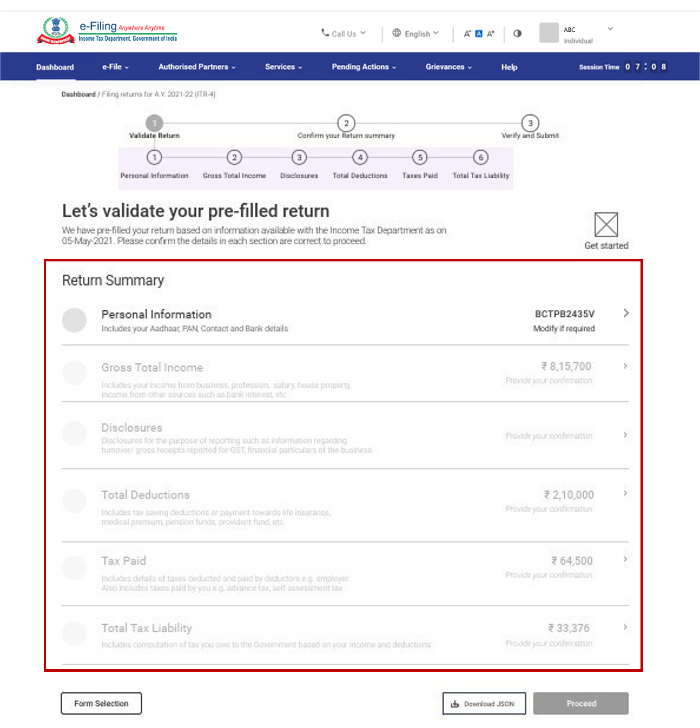Viewport: 700px width, 728px height.
Task: Open the Services menu
Action: coord(283,67)
